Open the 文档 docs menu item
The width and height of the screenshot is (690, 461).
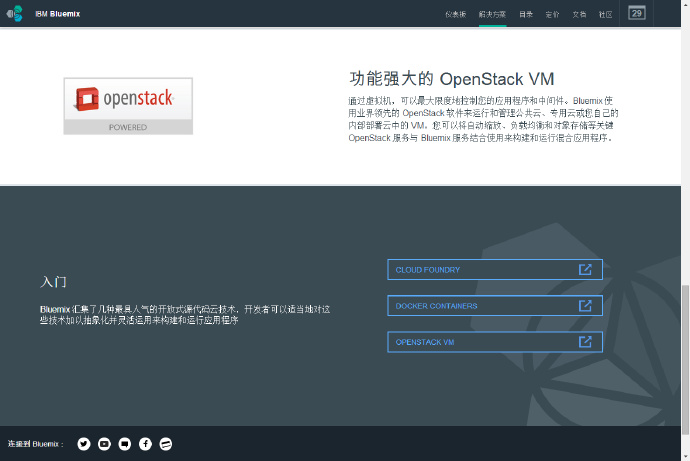click(x=579, y=15)
